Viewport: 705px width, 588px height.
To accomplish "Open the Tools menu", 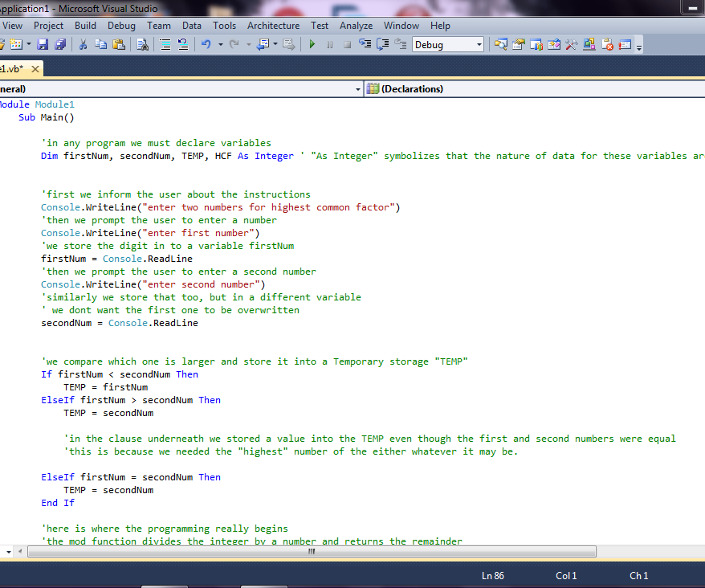I will 224,26.
